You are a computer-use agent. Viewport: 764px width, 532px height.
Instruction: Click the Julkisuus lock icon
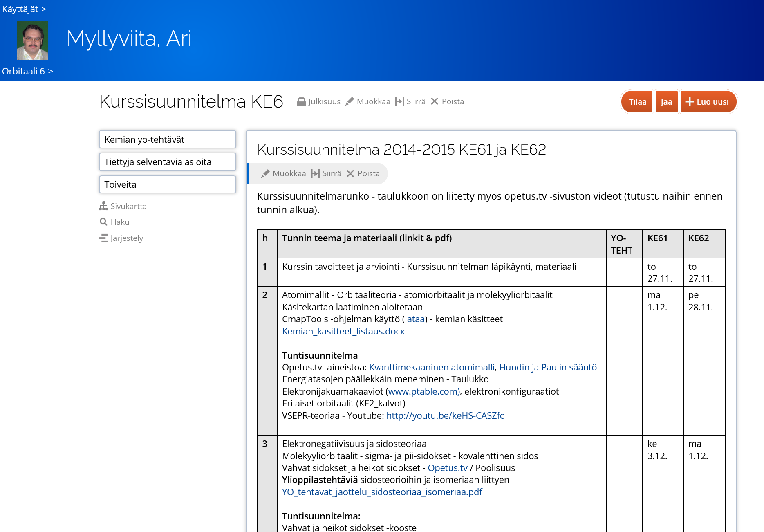click(x=301, y=101)
